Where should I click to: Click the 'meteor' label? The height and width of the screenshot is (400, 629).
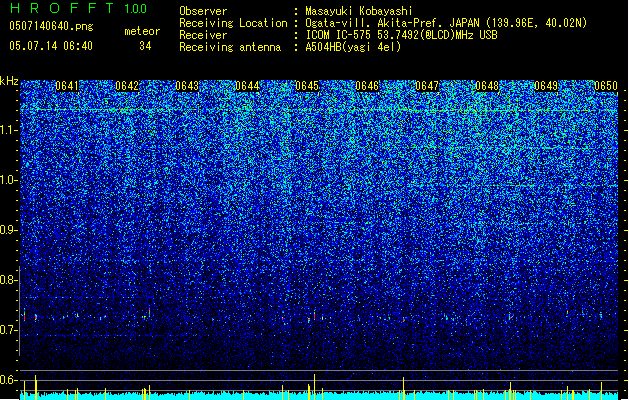pyautogui.click(x=142, y=31)
